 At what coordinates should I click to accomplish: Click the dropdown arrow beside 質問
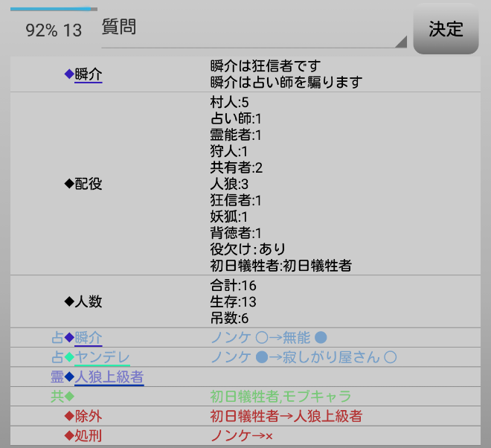401,41
